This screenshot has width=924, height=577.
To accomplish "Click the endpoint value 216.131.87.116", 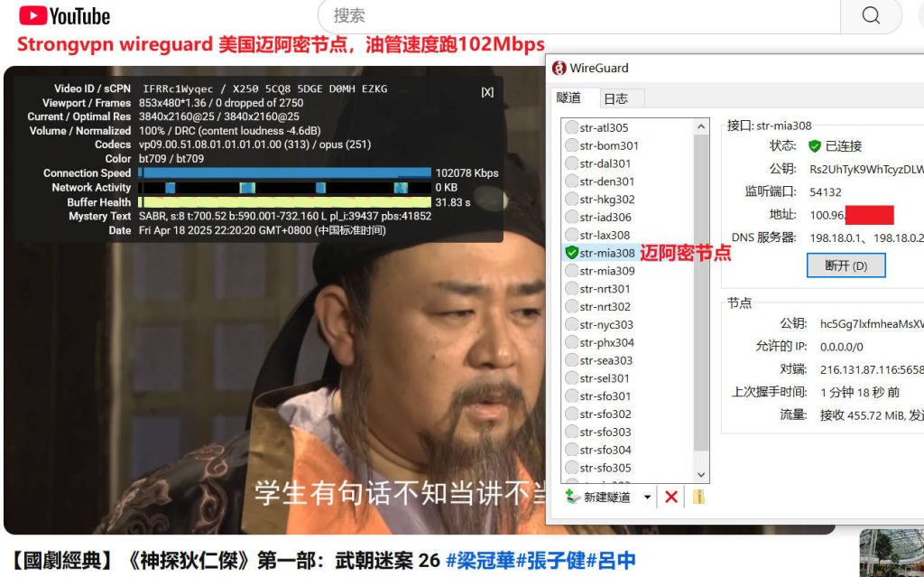I will tap(873, 369).
